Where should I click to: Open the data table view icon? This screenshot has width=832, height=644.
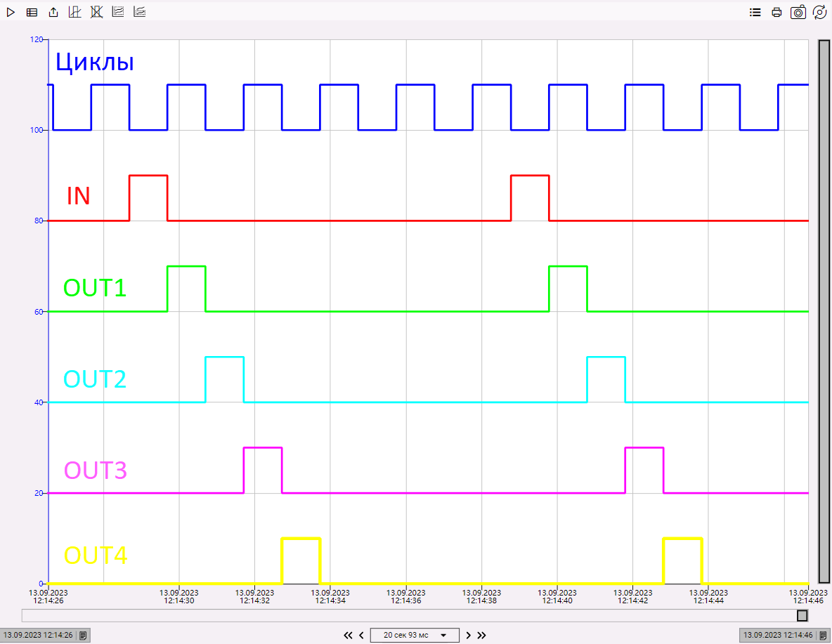32,12
